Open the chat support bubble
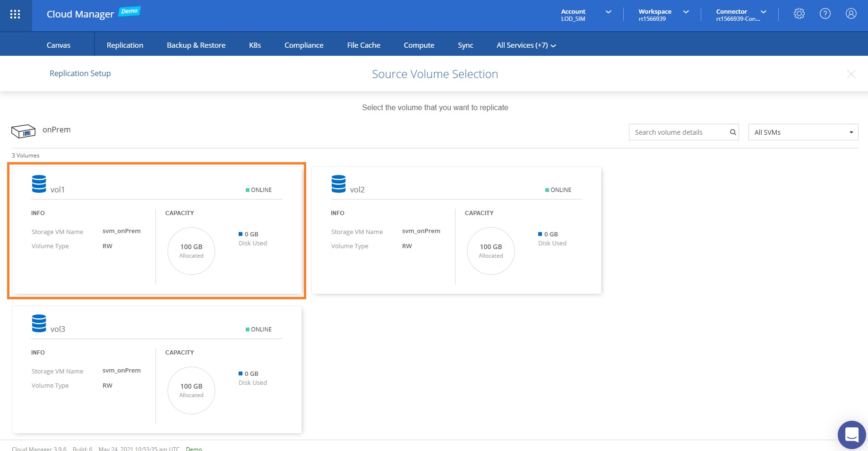868x451 pixels. 851,434
